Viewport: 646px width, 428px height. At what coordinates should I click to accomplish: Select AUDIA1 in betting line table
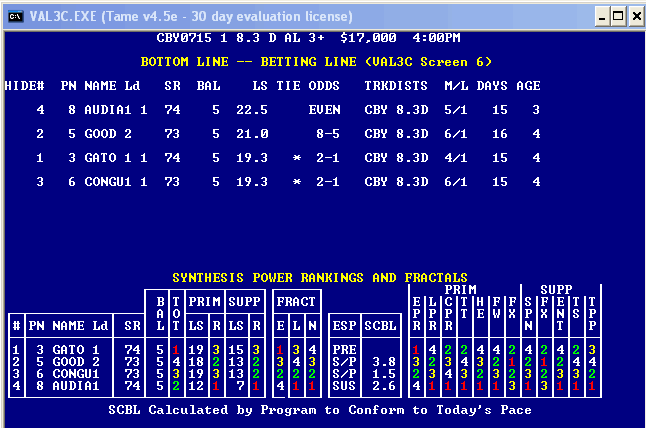click(x=108, y=110)
